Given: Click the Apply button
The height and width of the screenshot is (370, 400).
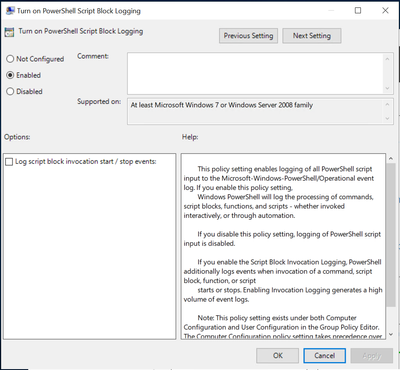Looking at the screenshot, I should point(372,356).
